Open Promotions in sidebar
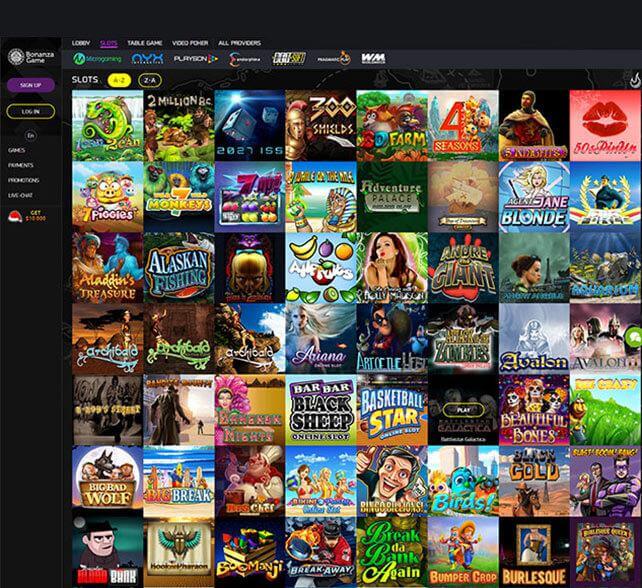 point(23,180)
